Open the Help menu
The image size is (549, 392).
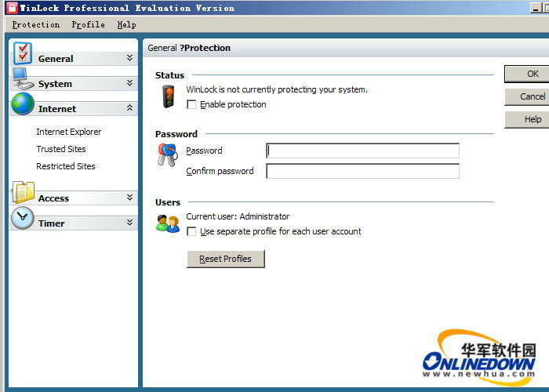tap(126, 25)
